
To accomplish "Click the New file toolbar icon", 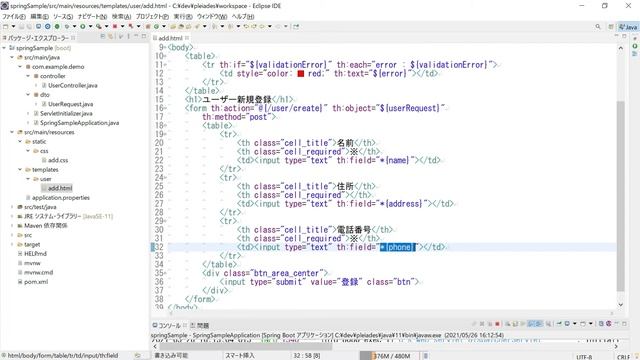I will click(6, 27).
